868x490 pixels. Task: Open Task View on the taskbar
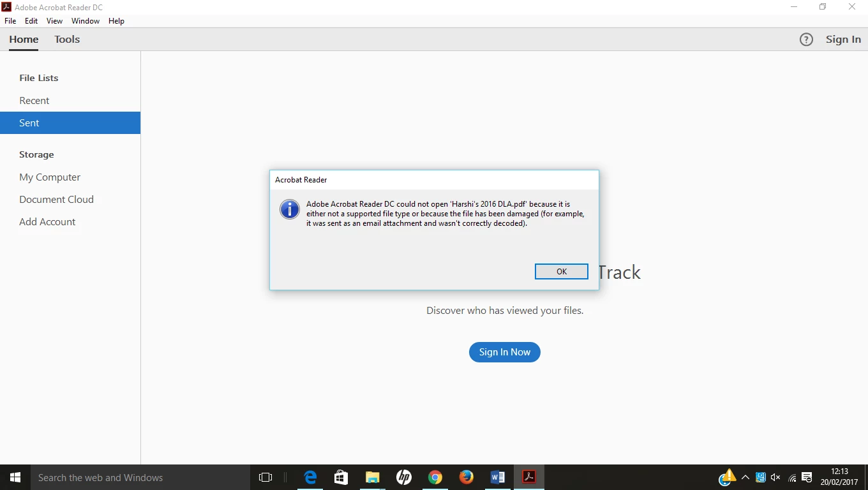point(266,477)
